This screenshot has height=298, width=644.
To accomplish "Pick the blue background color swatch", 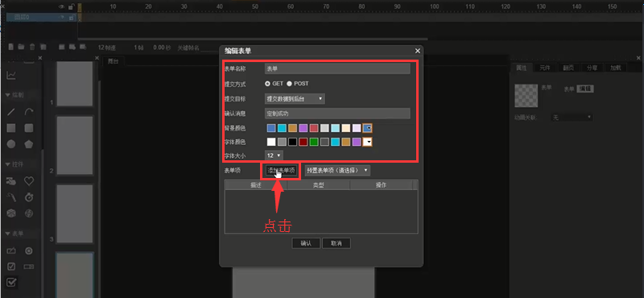I will coord(271,128).
